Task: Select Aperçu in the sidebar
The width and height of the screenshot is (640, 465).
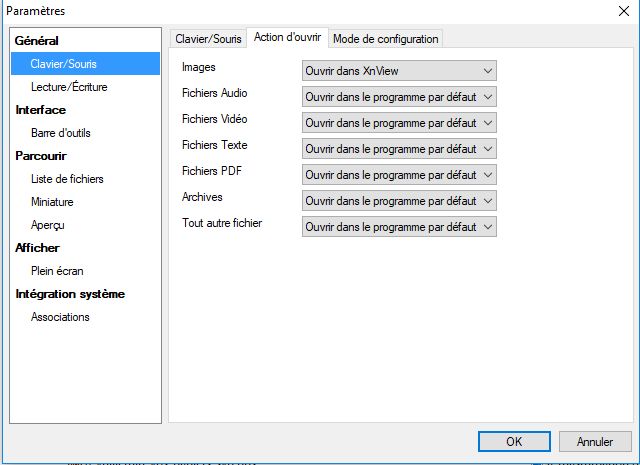Action: point(48,225)
